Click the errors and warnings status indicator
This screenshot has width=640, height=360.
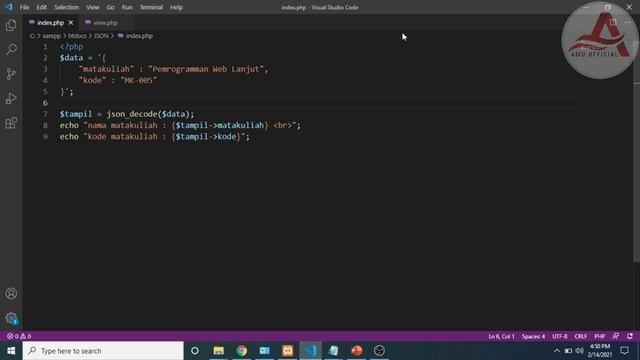tap(19, 336)
